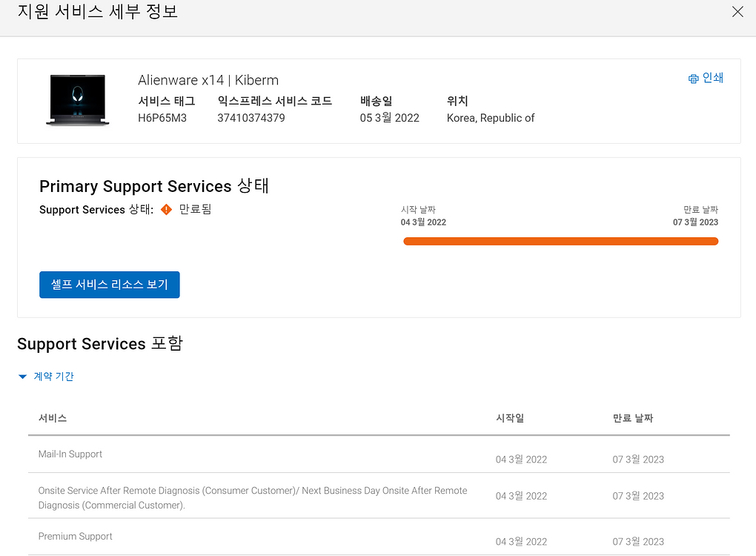Click the Alienware x14 | Kiberm product title
This screenshot has width=756, height=556.
(x=208, y=80)
